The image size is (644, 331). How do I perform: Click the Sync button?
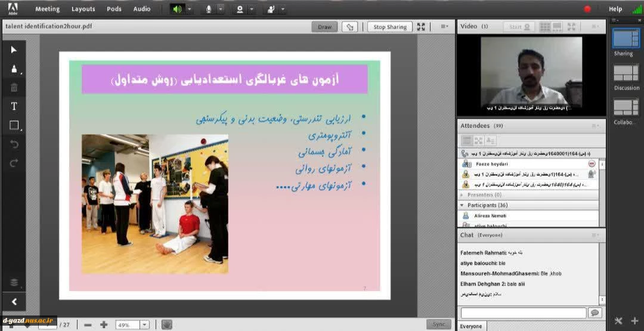[x=439, y=324]
